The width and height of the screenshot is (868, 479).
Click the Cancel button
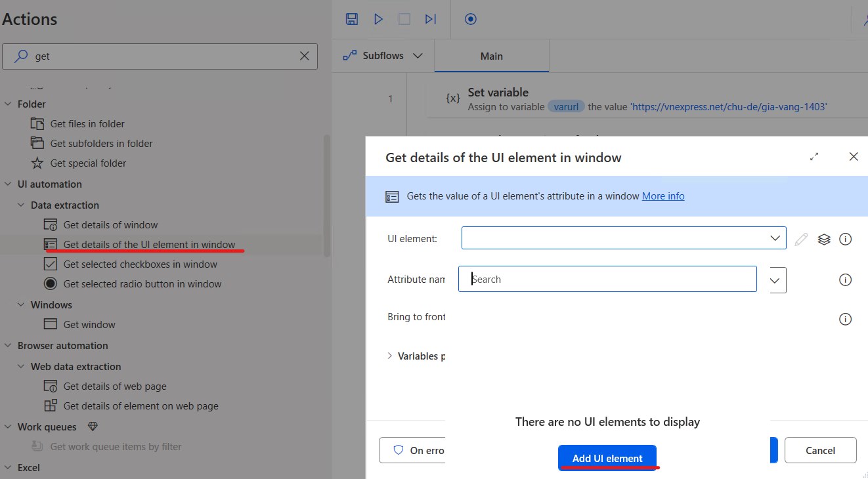click(x=820, y=450)
